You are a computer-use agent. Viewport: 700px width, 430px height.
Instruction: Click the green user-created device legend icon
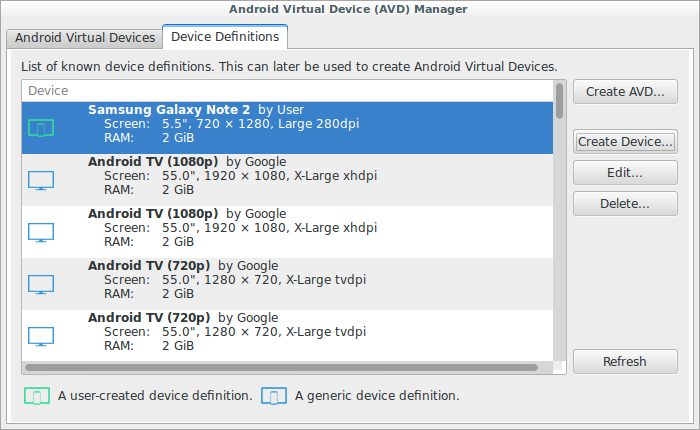click(37, 396)
